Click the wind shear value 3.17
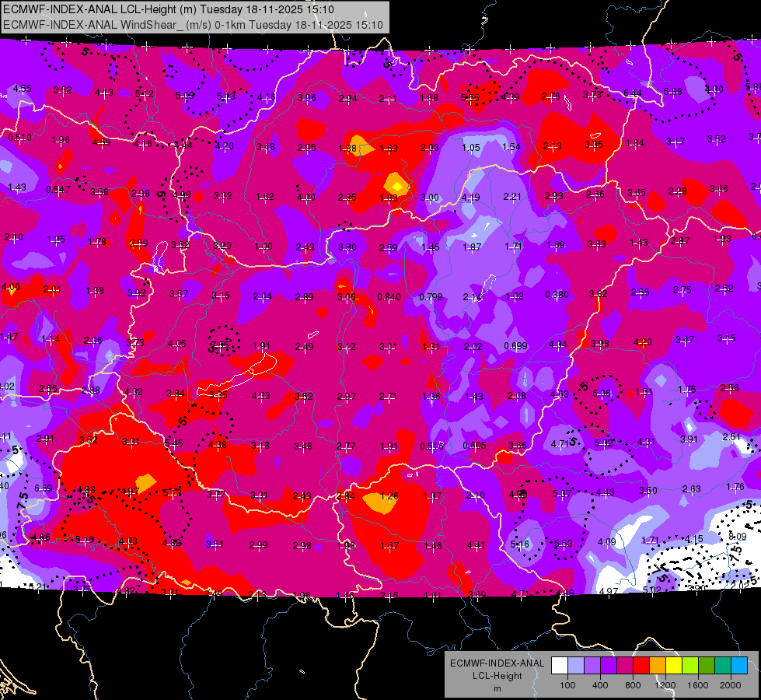The height and width of the screenshot is (700, 761). click(675, 142)
